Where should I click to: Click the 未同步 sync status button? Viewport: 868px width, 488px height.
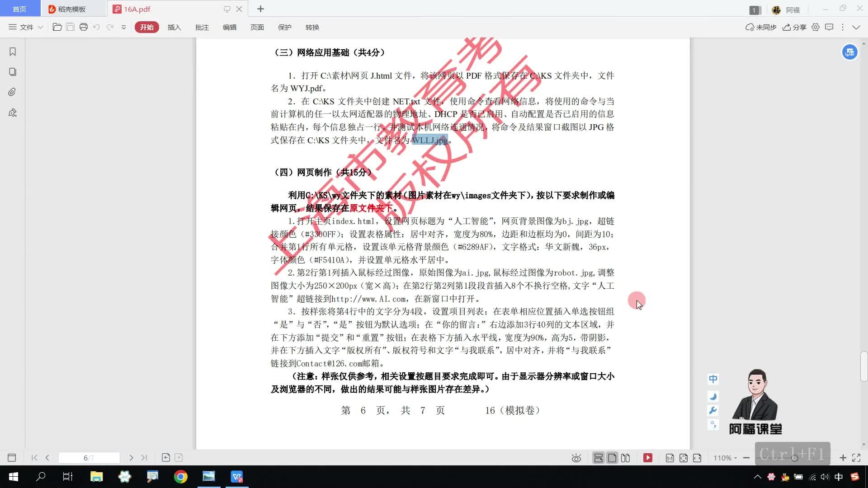pyautogui.click(x=761, y=27)
